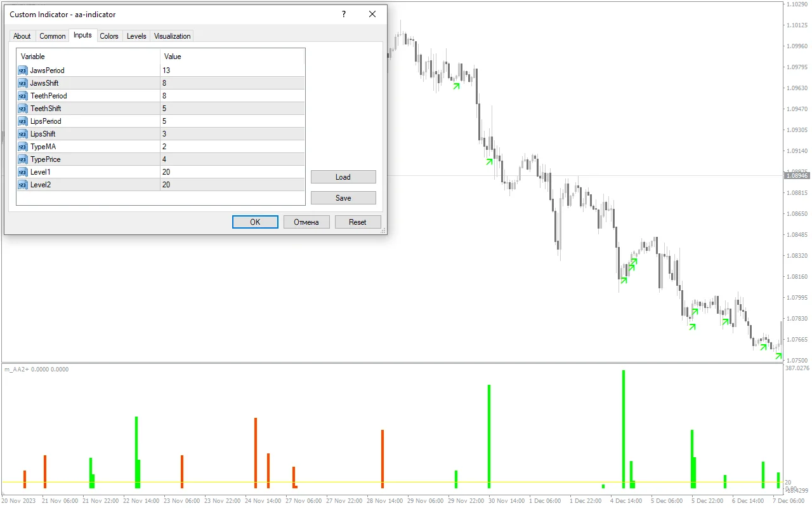
Task: Click the numeric icon beside Level1
Action: click(x=23, y=171)
